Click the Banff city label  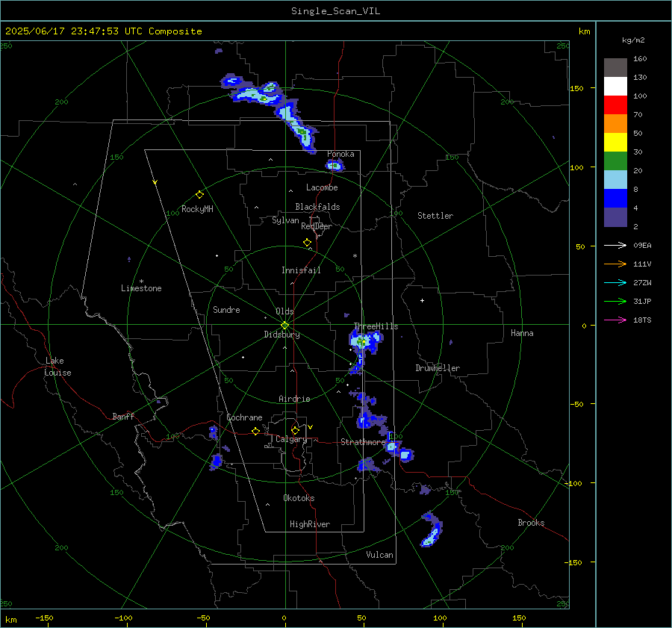tap(123, 416)
